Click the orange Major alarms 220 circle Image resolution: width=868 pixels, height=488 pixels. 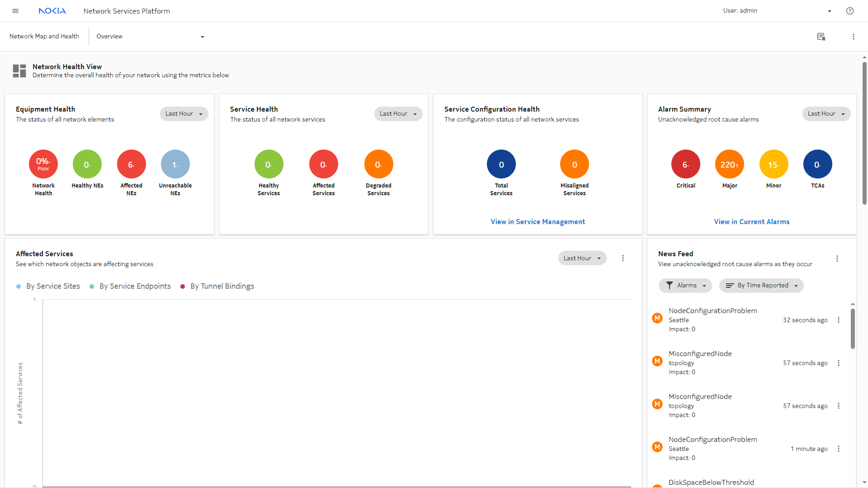click(730, 164)
